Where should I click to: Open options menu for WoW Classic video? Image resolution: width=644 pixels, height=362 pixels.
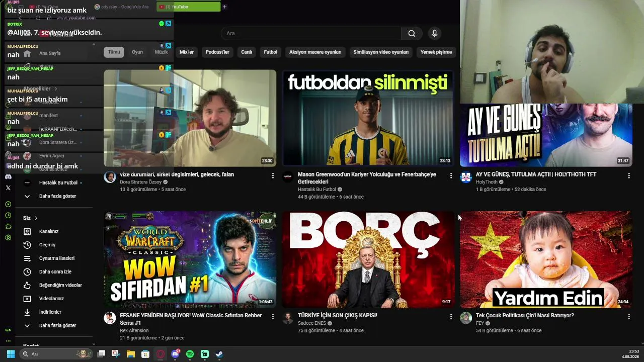[273, 317]
